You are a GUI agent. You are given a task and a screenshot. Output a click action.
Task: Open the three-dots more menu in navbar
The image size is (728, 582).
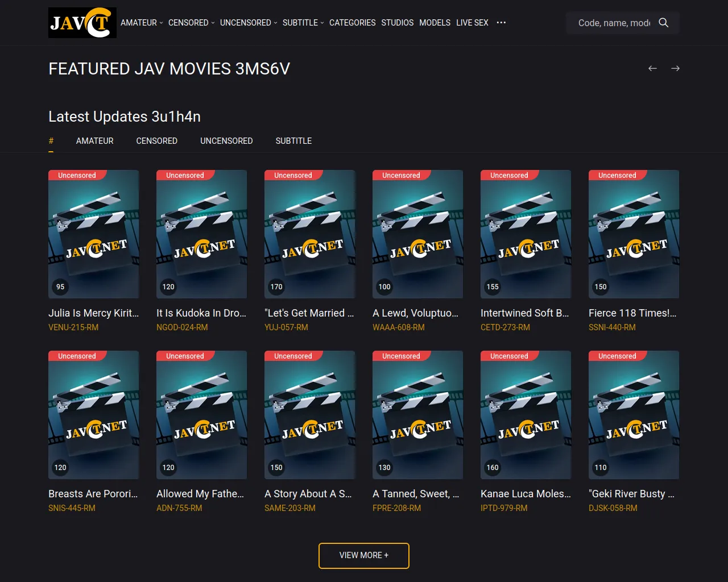click(x=501, y=23)
